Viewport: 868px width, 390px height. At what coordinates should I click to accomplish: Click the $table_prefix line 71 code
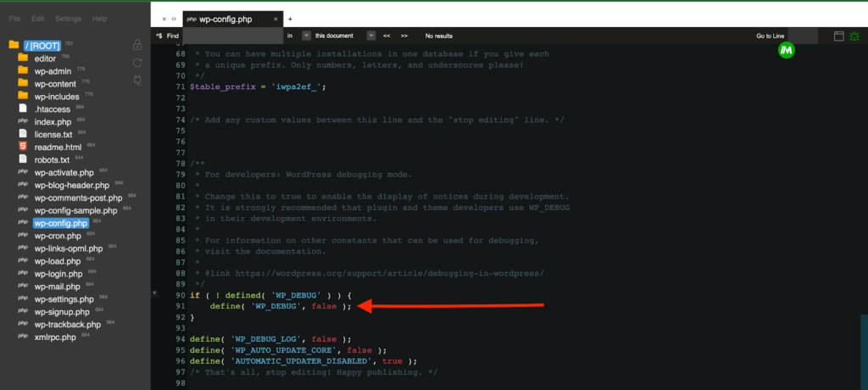tap(258, 87)
